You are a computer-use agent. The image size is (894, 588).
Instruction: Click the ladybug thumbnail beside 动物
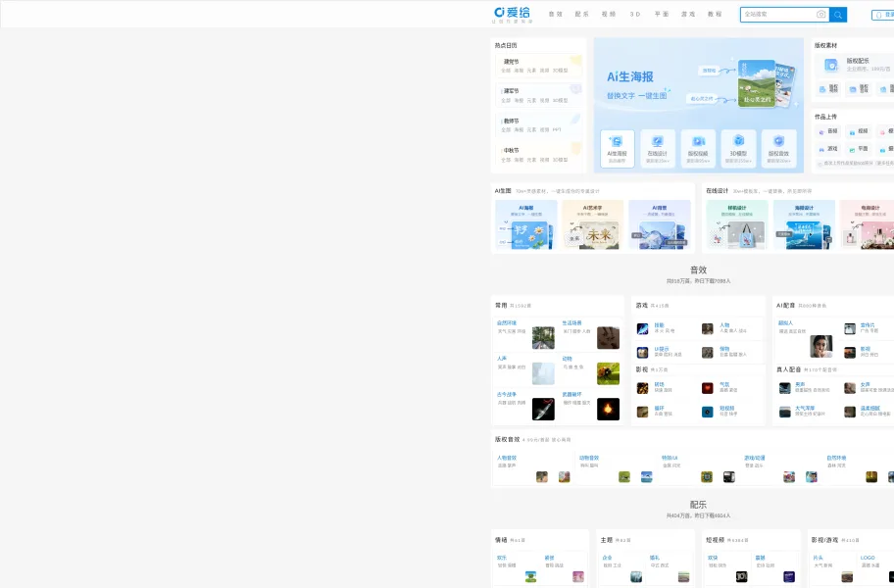(609, 373)
